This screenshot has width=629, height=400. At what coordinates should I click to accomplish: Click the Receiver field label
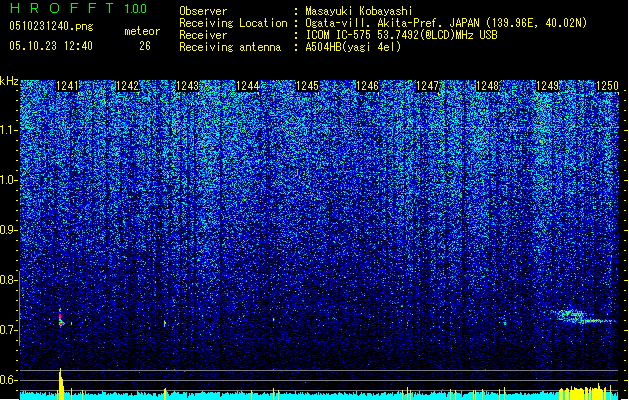click(203, 35)
